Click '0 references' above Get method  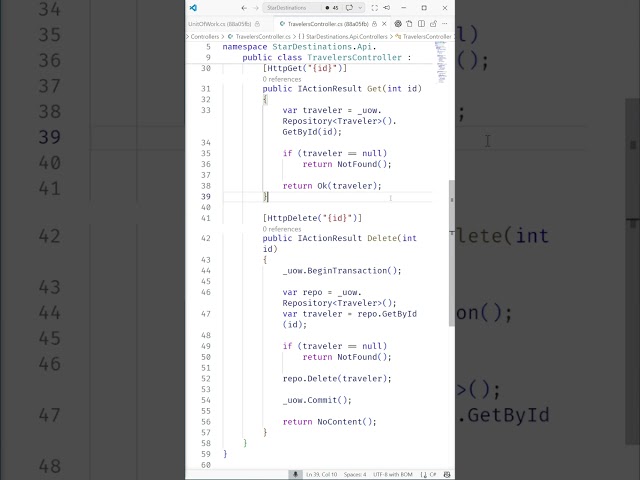[282, 79]
